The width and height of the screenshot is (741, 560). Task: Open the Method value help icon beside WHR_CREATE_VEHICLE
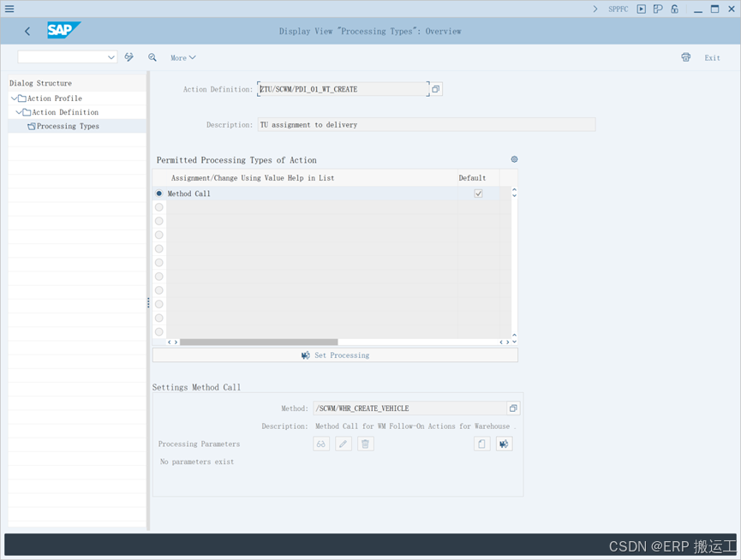tap(515, 408)
